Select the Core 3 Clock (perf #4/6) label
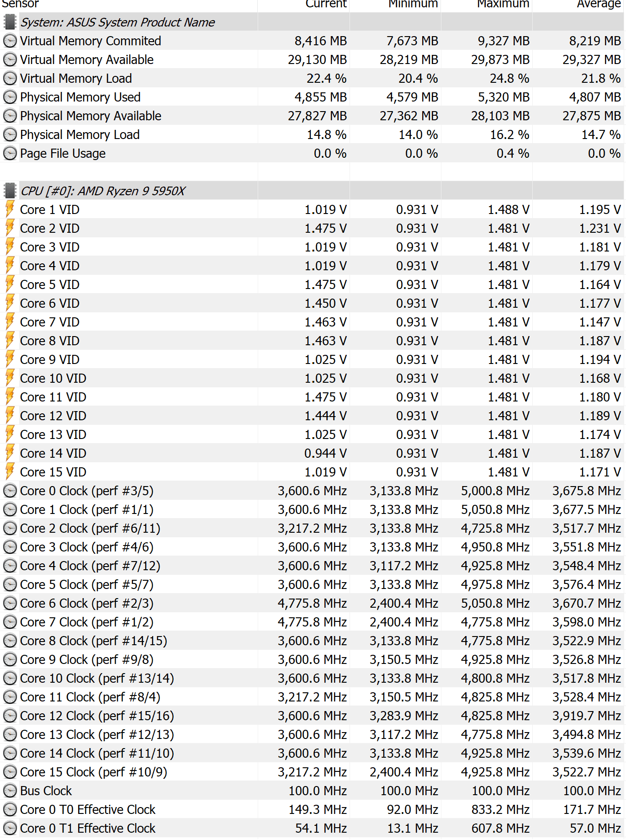Viewport: 626px width, 840px height. 87,547
